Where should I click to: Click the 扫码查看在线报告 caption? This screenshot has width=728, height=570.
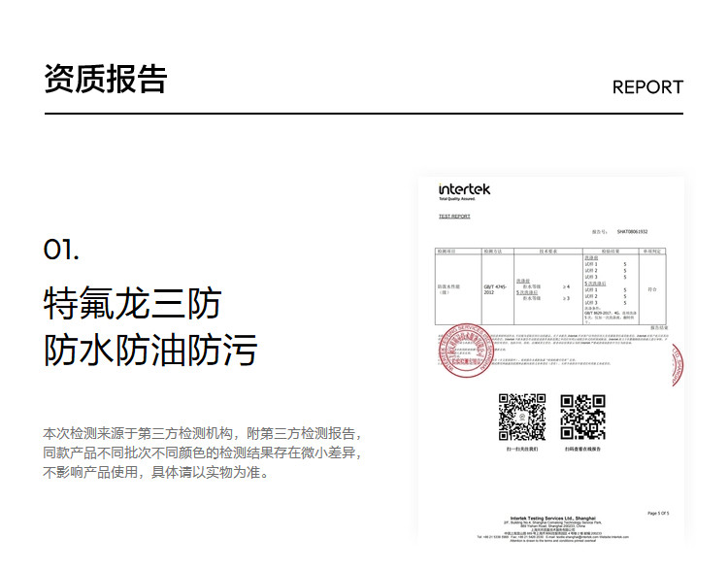pos(582,451)
